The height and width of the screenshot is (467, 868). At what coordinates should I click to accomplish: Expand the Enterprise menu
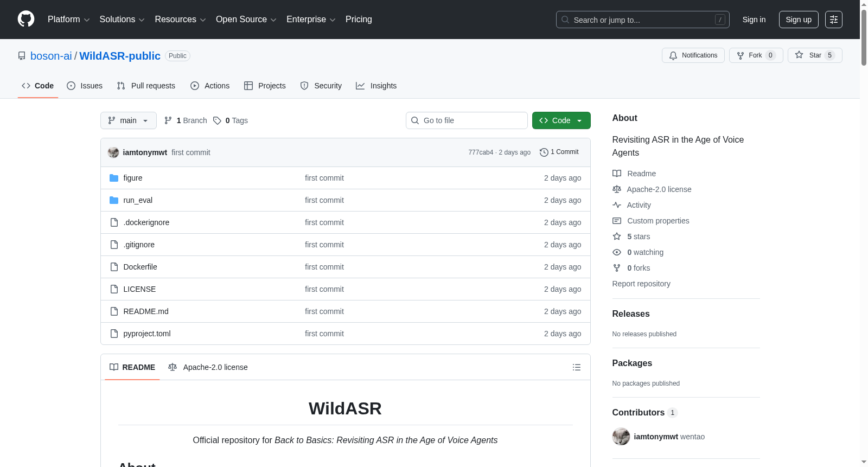click(x=311, y=20)
